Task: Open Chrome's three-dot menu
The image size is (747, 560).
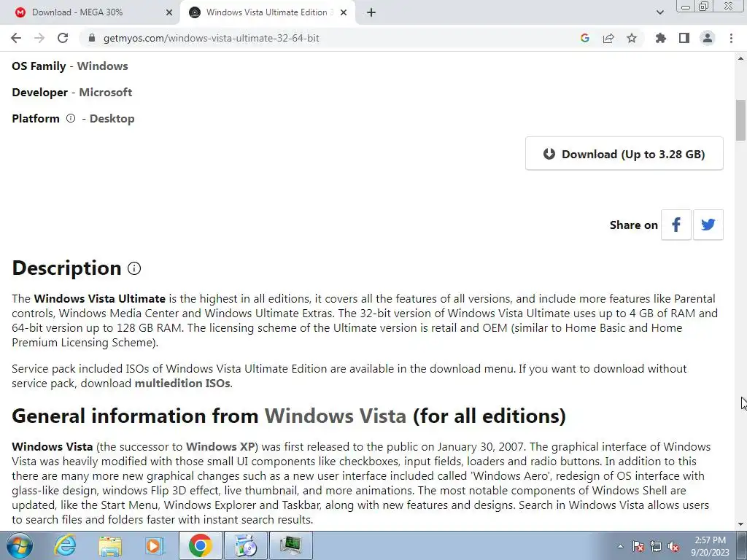Action: (x=731, y=38)
